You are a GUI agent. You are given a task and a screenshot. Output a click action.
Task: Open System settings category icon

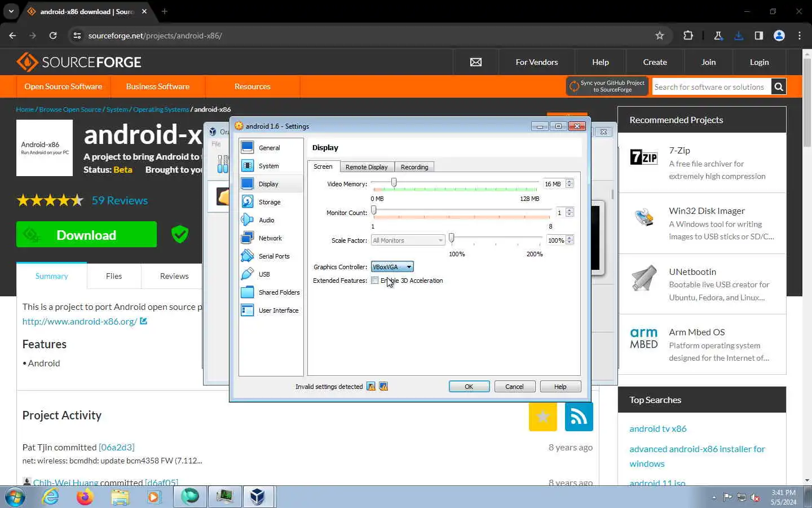pos(247,165)
